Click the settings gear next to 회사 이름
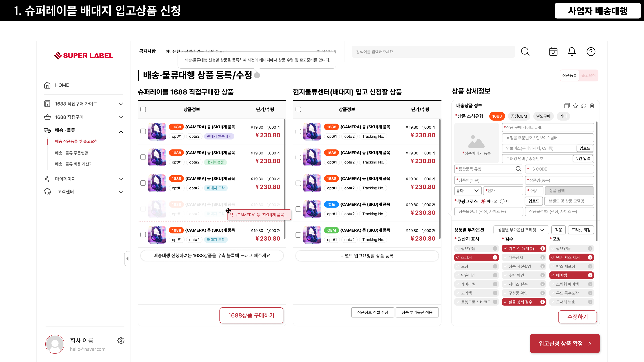The width and height of the screenshot is (644, 362). (121, 340)
